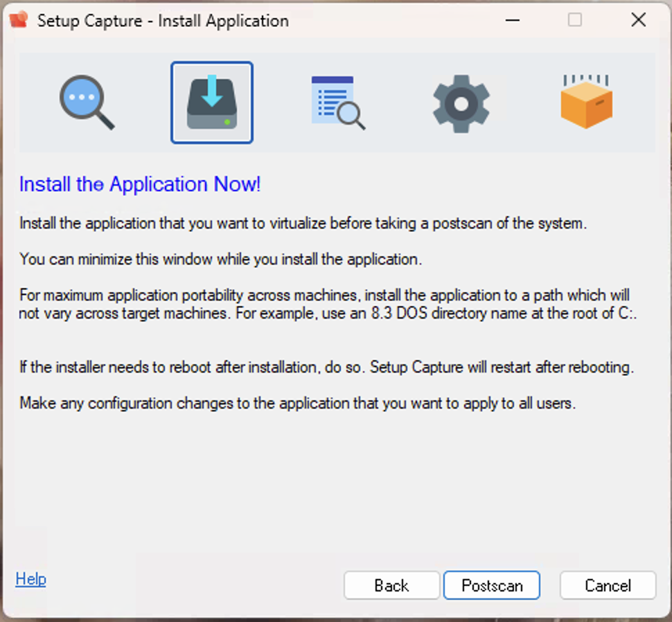Click the Setup Capture app icon in title bar
The height and width of the screenshot is (622, 672).
pos(19,20)
